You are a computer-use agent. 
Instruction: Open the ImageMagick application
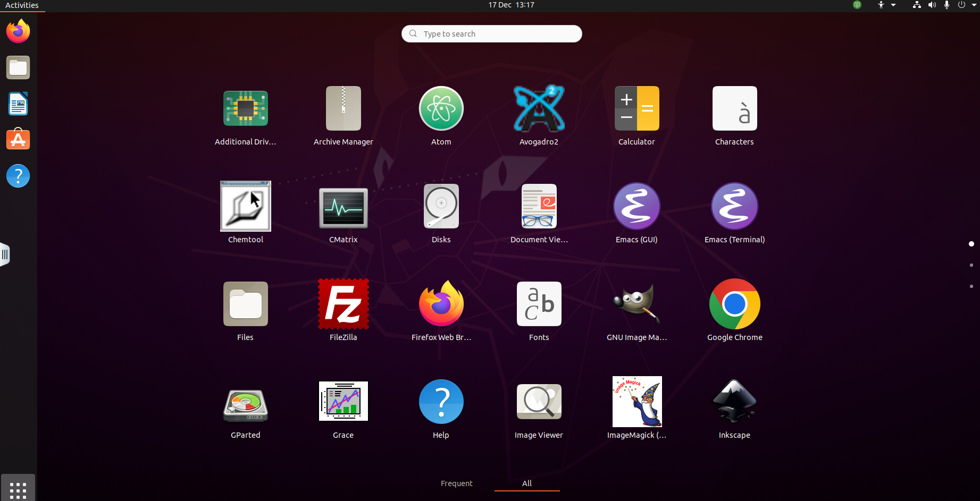[x=636, y=402]
